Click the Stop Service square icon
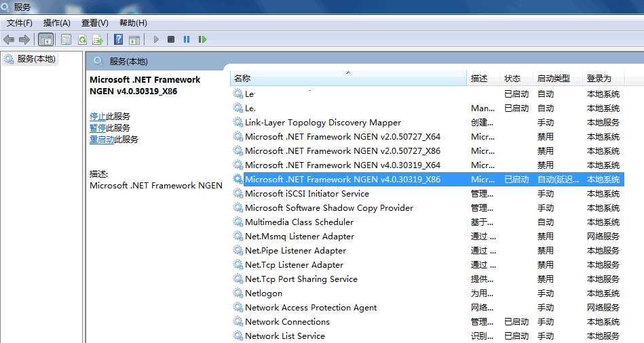This screenshot has height=343, width=644. [x=171, y=39]
